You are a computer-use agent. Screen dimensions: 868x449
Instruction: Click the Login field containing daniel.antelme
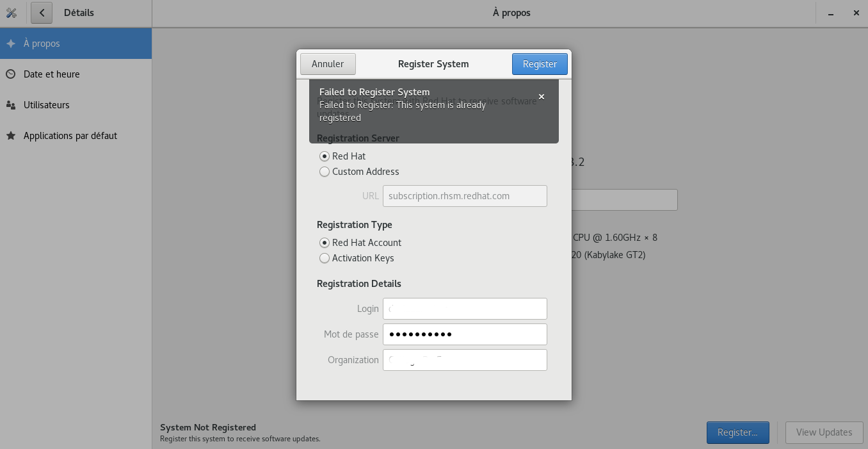465,309
